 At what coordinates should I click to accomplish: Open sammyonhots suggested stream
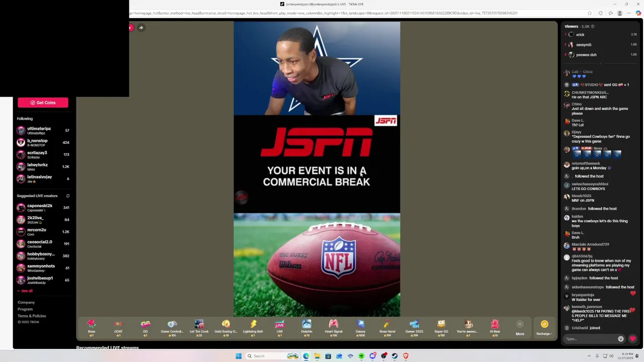coord(43,268)
